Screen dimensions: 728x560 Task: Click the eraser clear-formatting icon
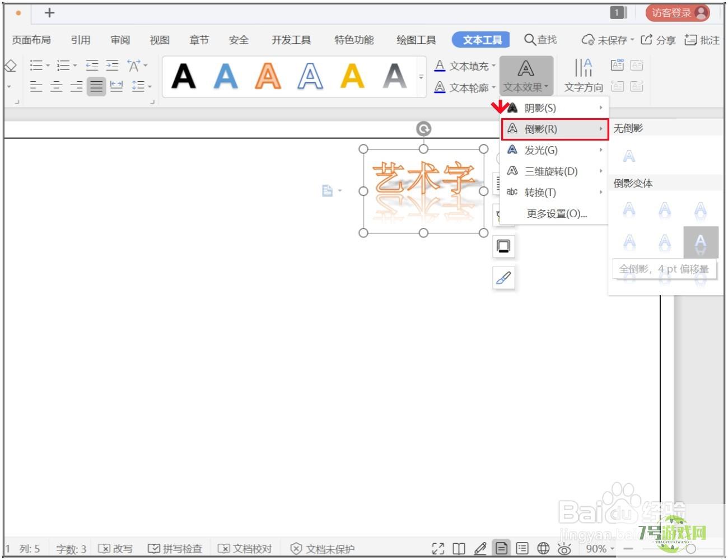coord(10,66)
